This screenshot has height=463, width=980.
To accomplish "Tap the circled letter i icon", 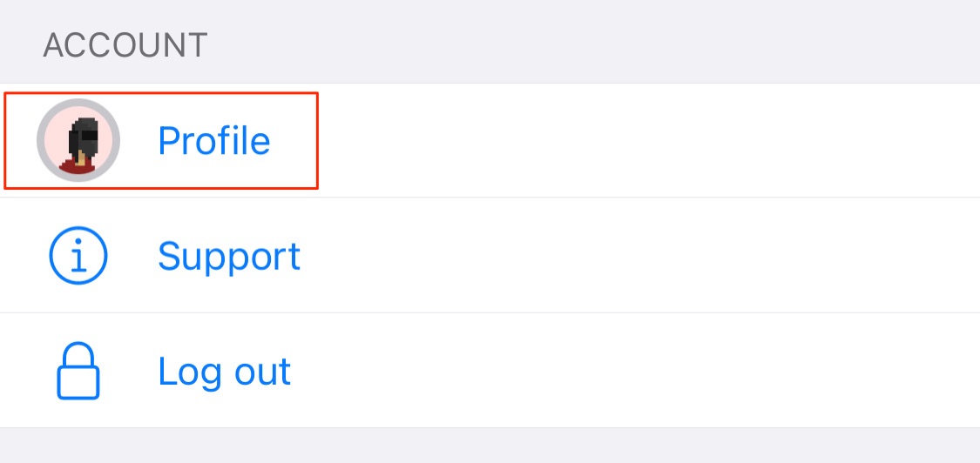I will [78, 256].
